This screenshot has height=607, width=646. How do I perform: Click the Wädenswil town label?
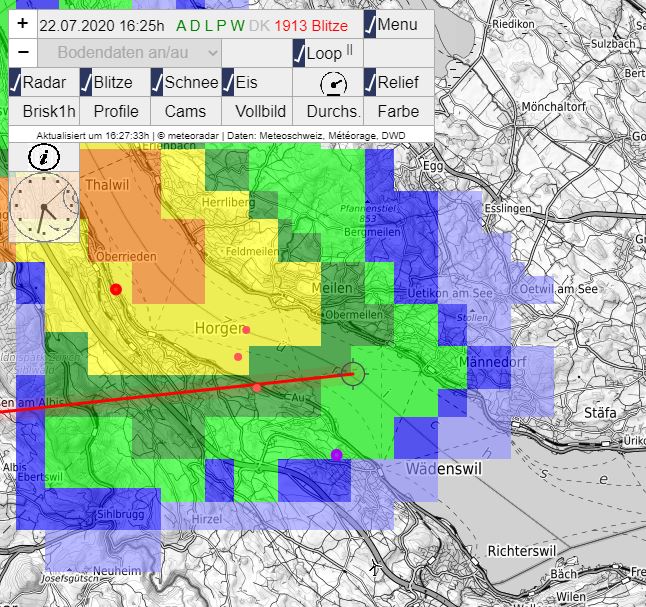pyautogui.click(x=444, y=469)
